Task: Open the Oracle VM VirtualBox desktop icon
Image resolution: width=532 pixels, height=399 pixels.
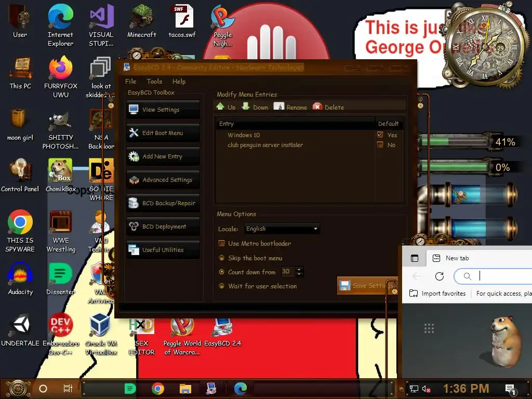Action: 101,334
